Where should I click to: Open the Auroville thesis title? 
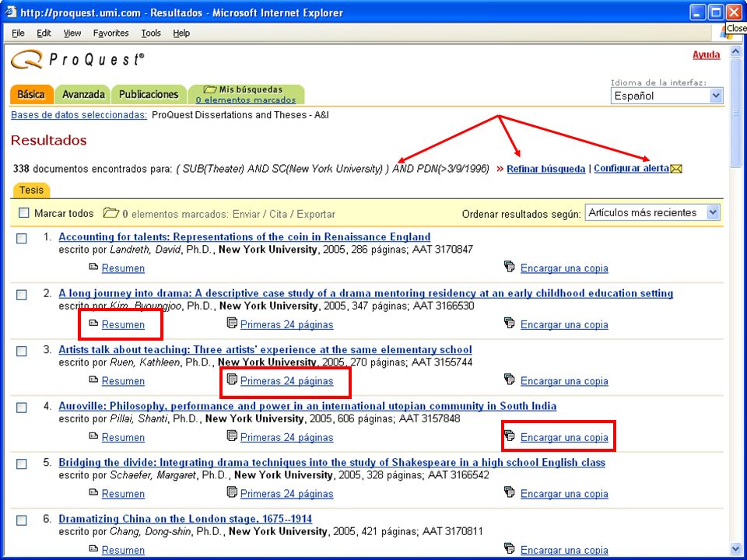tap(307, 406)
